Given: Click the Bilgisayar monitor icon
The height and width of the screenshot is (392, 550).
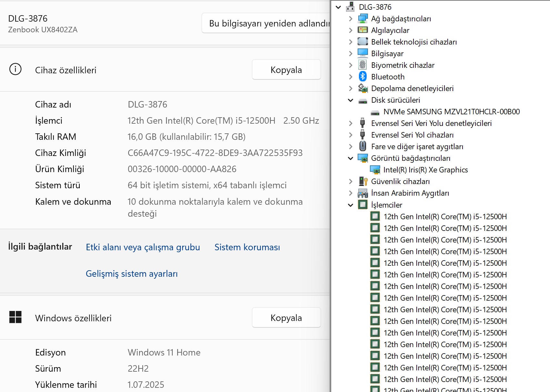Looking at the screenshot, I should click(363, 54).
